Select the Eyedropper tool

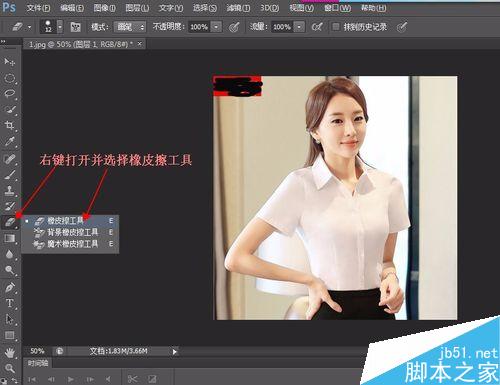[x=9, y=141]
